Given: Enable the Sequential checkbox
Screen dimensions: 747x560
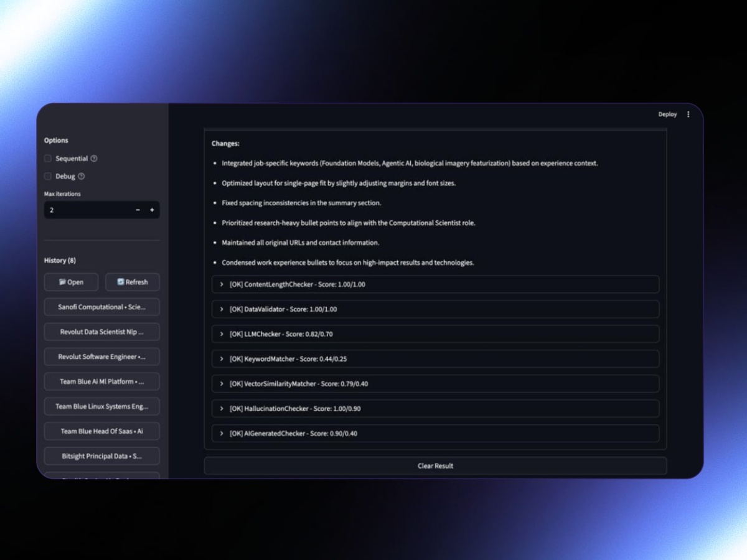Looking at the screenshot, I should (48, 159).
